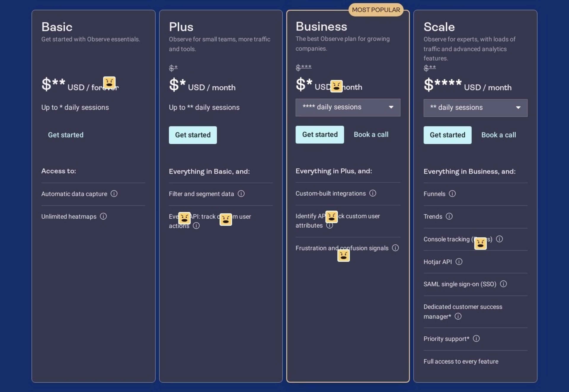Viewport: 569px width, 392px height.
Task: Click the Hotjar API info icon
Action: coord(459,262)
